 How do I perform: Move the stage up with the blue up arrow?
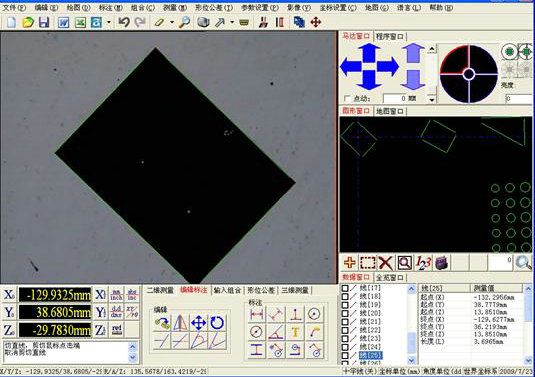tap(369, 53)
